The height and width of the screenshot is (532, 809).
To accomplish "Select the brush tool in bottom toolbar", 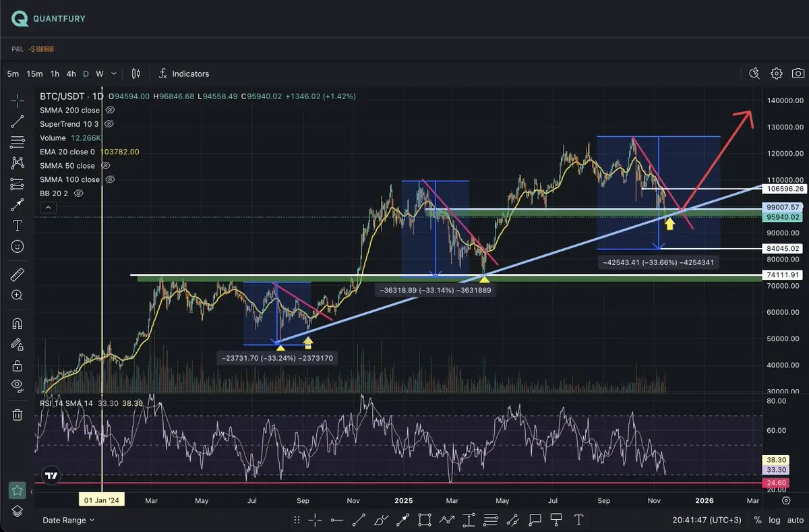I will [381, 520].
